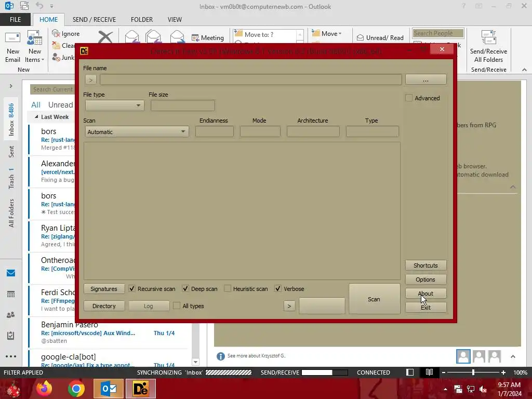Click the Normal view icon in status bar
The image size is (532, 399).
point(410,373)
